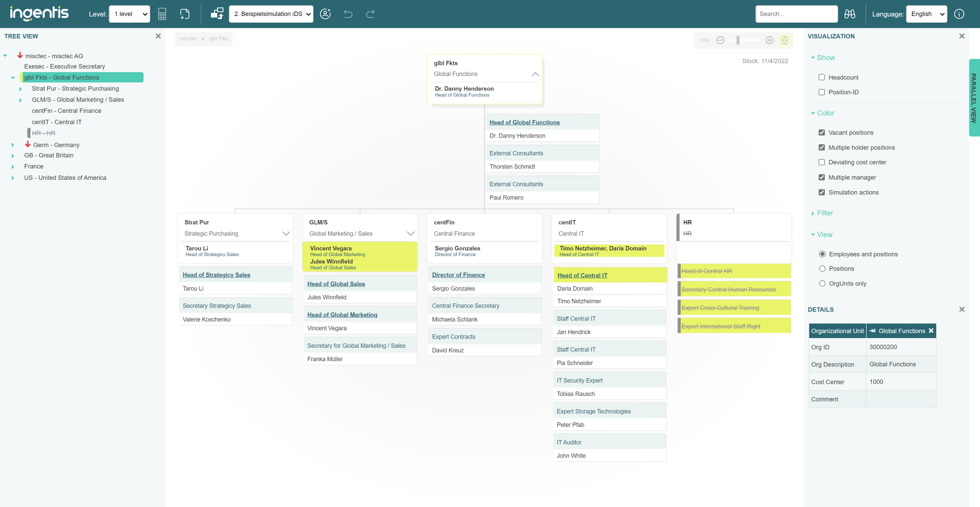
Task: Click the binoculars search icon
Action: pos(850,14)
